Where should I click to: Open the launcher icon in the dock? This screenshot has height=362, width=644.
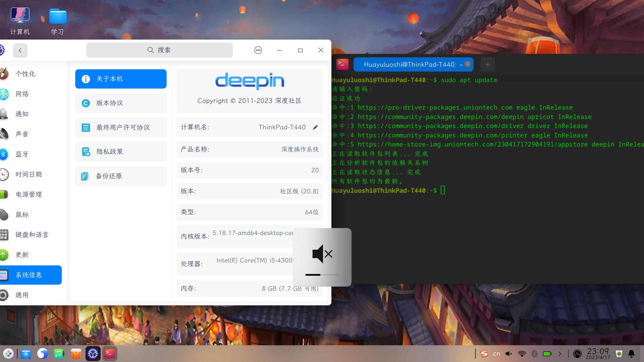(x=8, y=354)
